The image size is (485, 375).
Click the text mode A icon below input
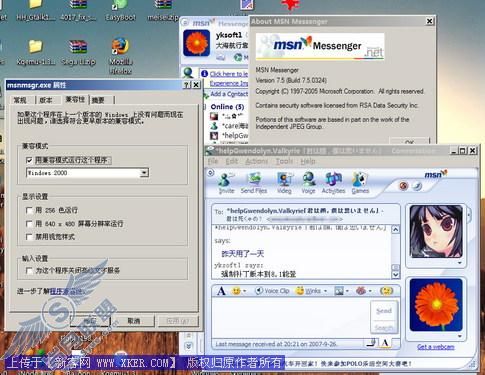pyautogui.click(x=385, y=343)
